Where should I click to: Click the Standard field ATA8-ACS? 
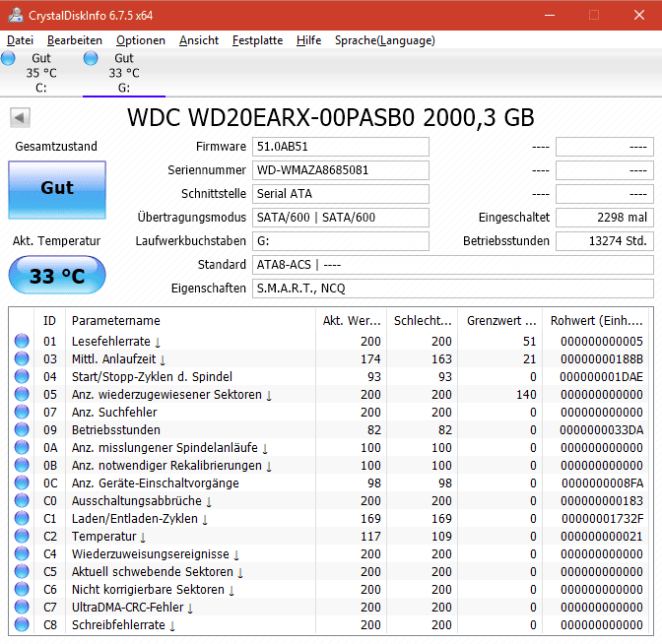tap(453, 265)
